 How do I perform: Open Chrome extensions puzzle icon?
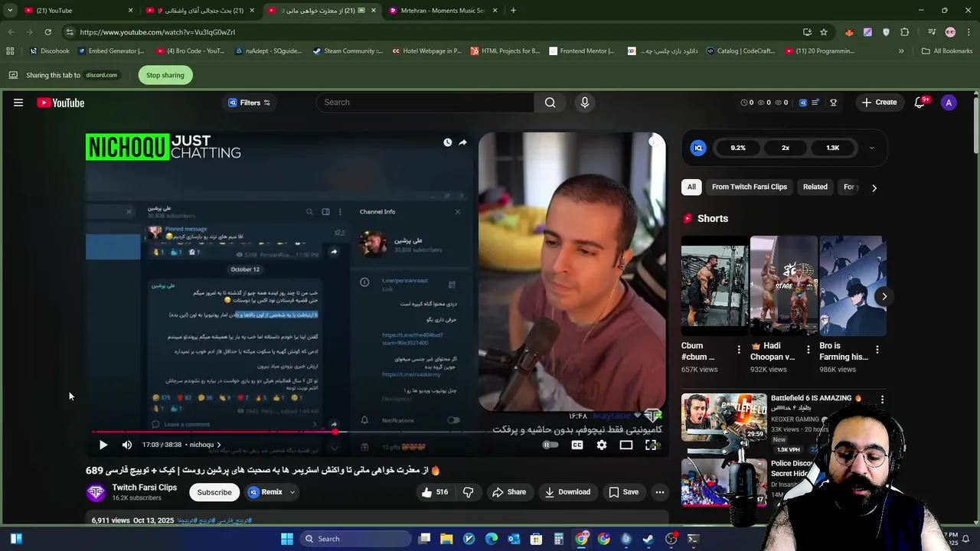click(x=905, y=32)
